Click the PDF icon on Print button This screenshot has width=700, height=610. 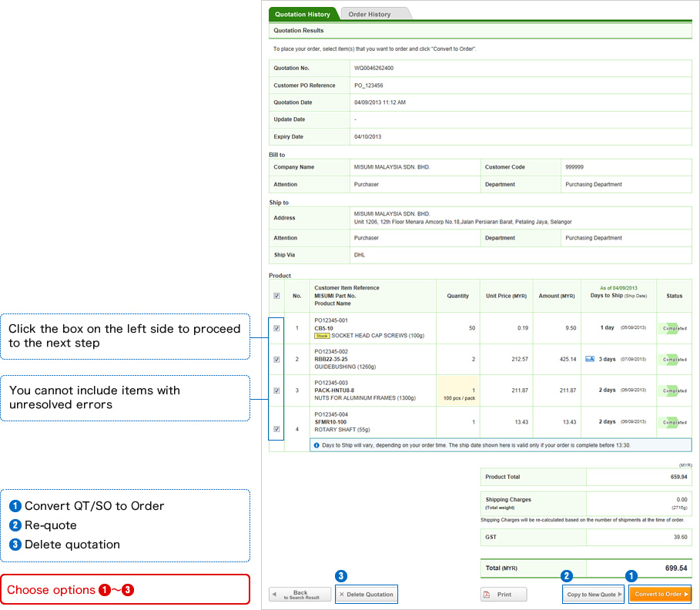coord(487,595)
